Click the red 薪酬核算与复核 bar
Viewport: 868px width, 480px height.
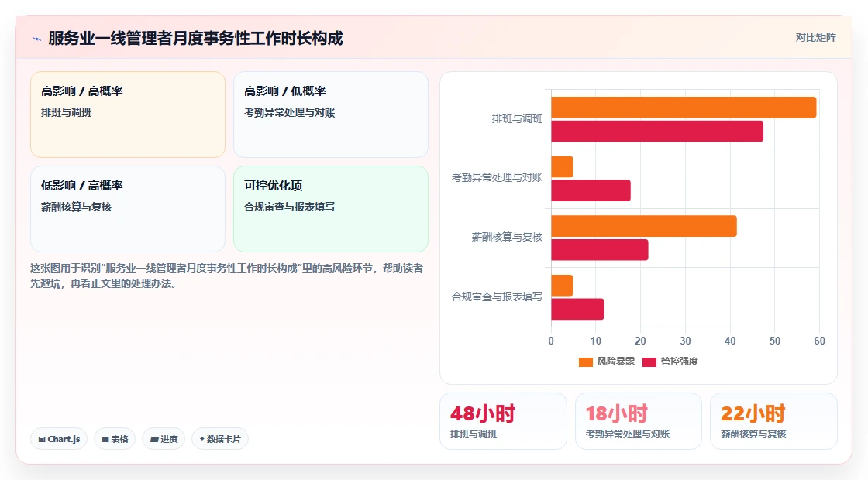tap(600, 250)
